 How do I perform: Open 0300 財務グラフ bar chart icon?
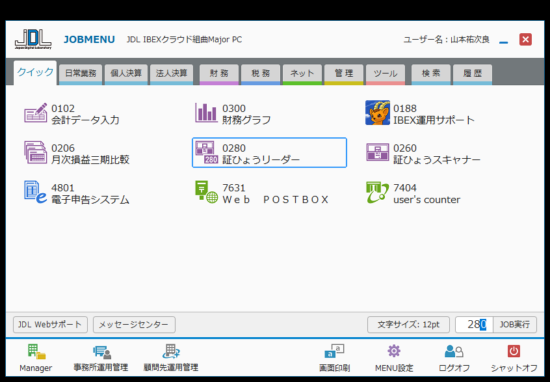click(206, 113)
